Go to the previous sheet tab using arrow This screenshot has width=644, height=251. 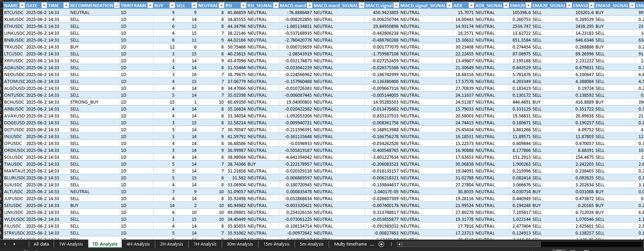click(x=5, y=244)
